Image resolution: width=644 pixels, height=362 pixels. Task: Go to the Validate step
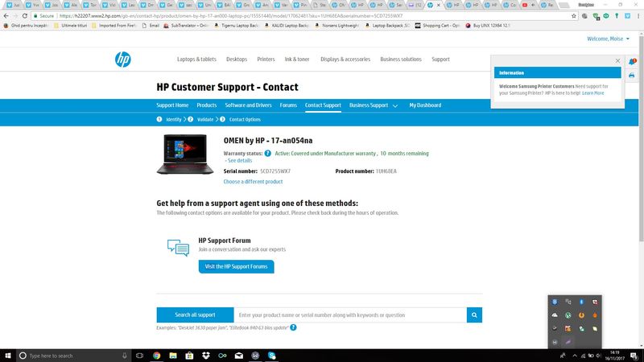(x=205, y=119)
